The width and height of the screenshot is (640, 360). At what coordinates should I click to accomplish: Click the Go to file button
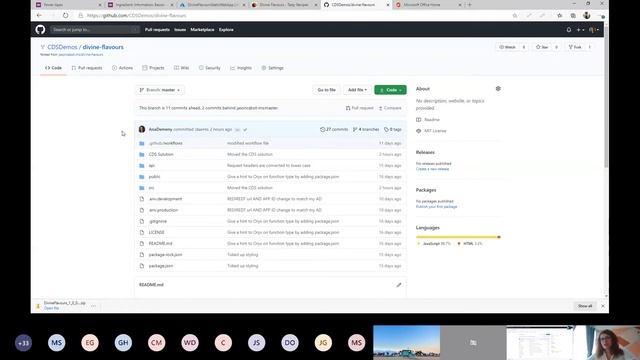click(327, 90)
